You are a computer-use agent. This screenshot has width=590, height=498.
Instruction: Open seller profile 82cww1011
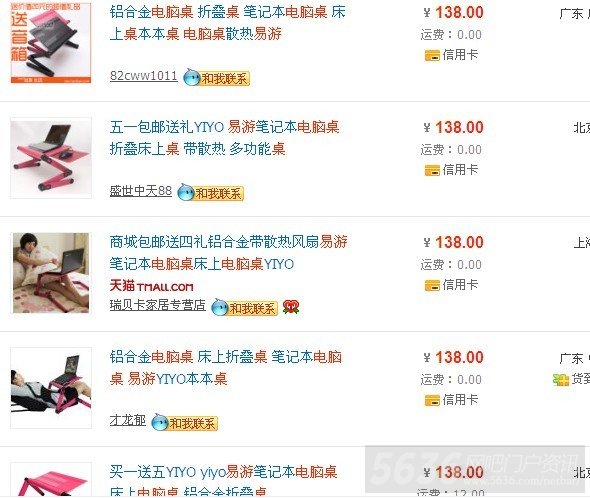pyautogui.click(x=143, y=76)
